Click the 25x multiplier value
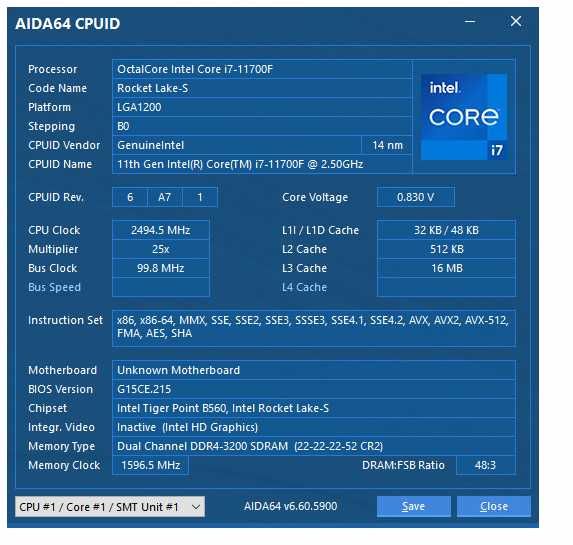 (x=160, y=249)
